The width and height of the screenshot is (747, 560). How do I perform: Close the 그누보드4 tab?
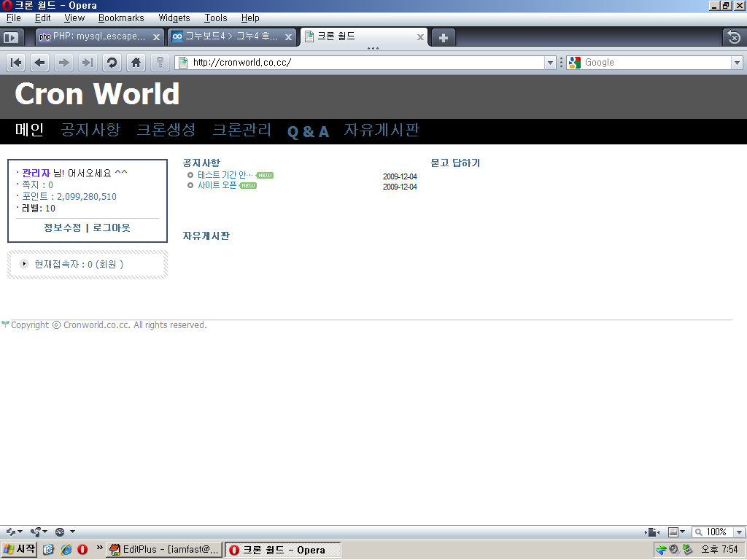click(288, 37)
